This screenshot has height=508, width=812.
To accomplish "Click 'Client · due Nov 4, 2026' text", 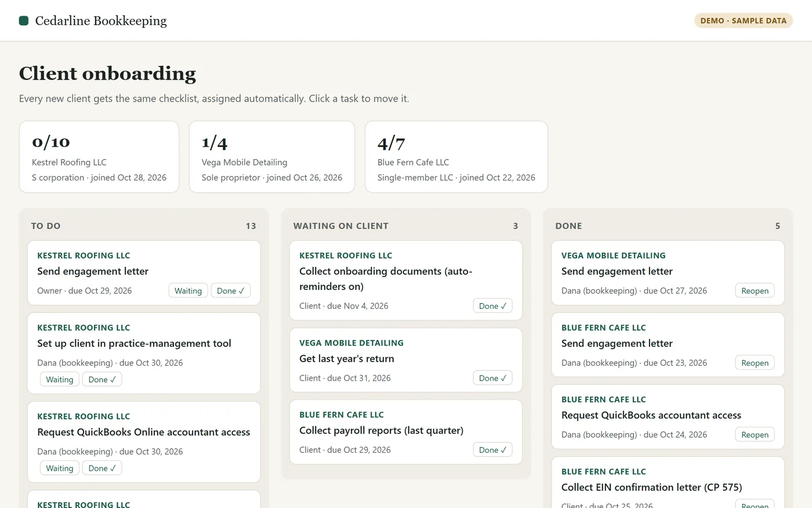I will (x=344, y=306).
